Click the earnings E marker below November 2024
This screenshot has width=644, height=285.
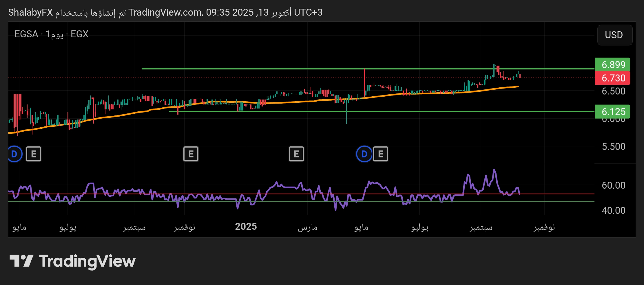tap(191, 154)
